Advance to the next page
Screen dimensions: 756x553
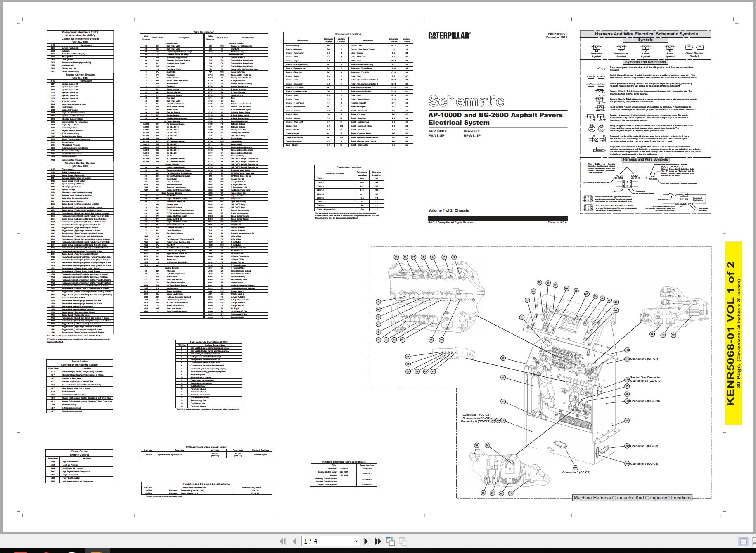[366, 541]
